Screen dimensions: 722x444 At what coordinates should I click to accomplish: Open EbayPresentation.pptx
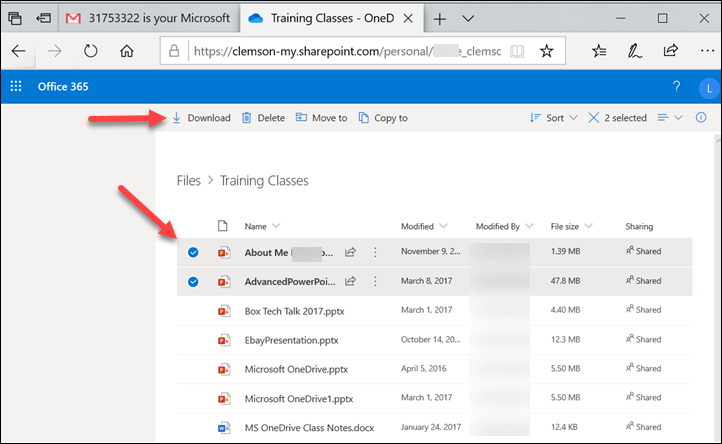(x=291, y=340)
